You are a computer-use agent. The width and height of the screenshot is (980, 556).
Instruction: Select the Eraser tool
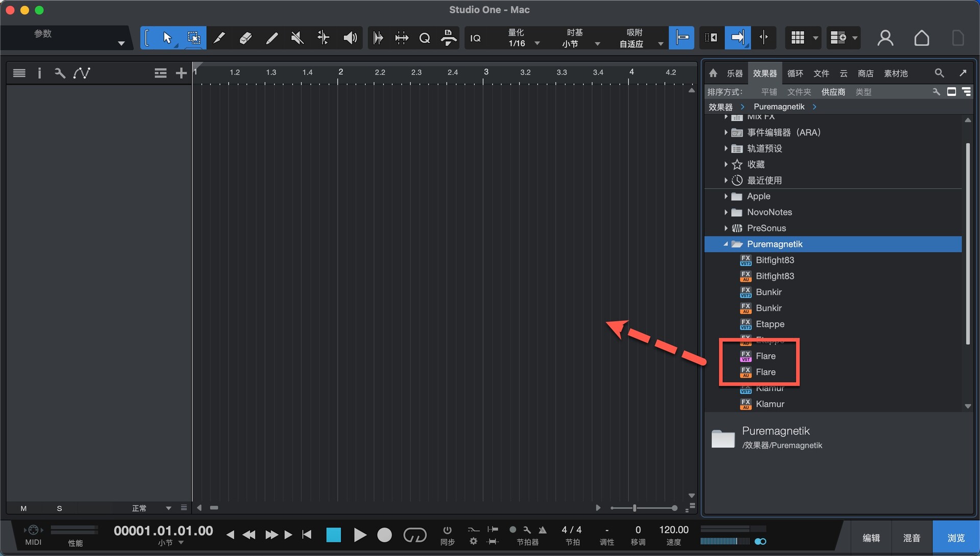click(x=246, y=38)
